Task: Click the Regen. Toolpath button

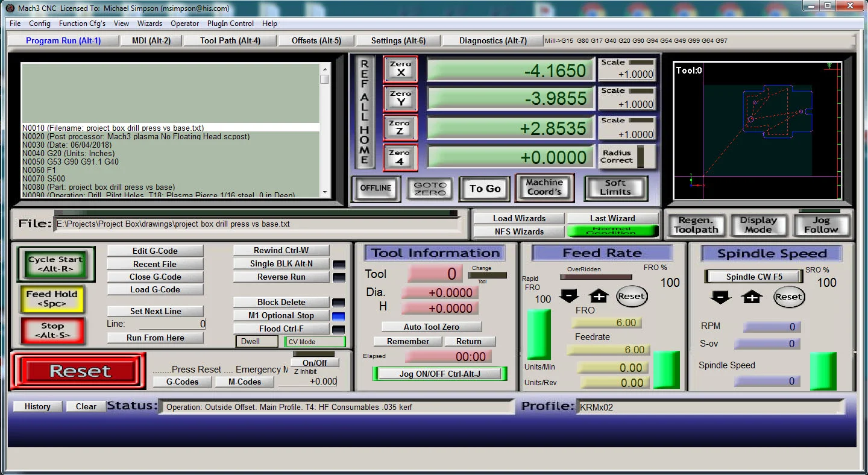Action: click(696, 225)
